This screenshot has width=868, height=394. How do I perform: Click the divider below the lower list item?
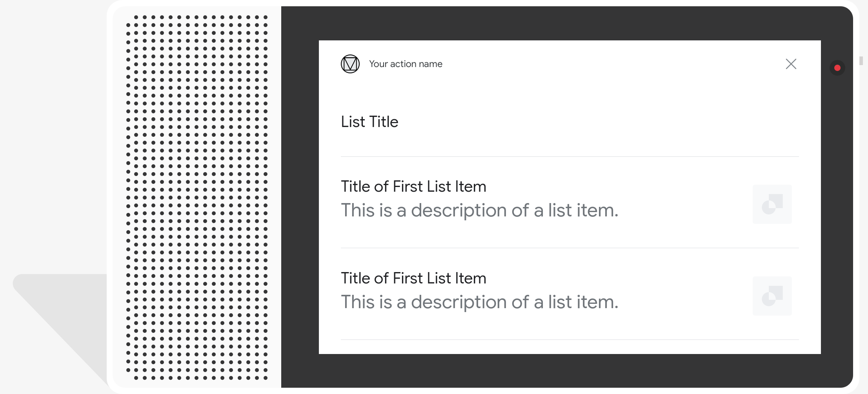coord(570,340)
